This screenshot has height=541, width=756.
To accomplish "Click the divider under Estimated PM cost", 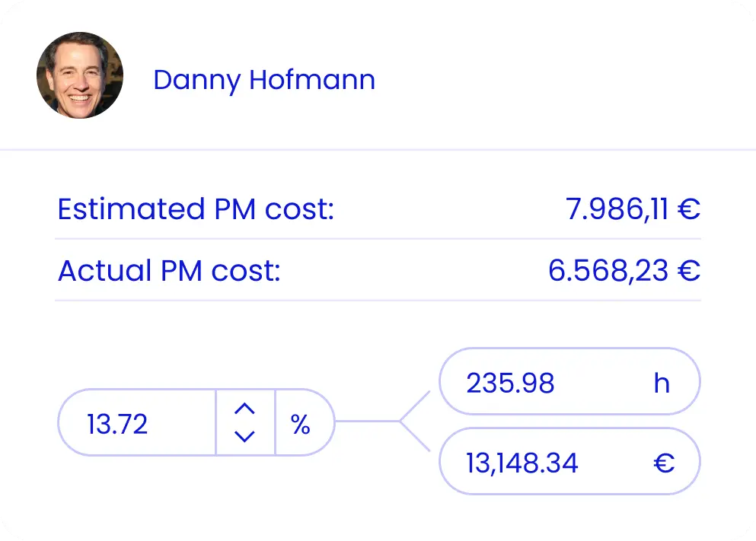I will (378, 238).
